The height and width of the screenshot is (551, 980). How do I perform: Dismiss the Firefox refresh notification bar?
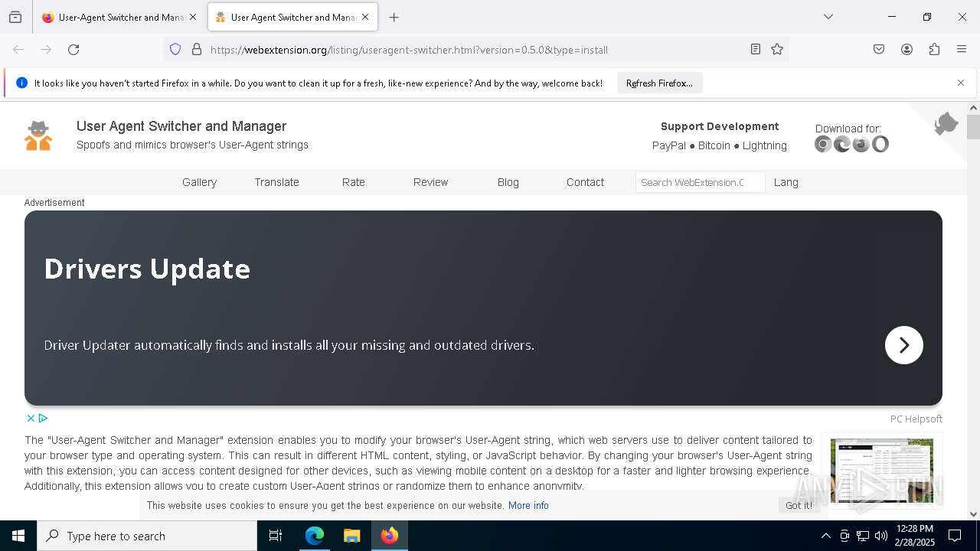[x=961, y=83]
